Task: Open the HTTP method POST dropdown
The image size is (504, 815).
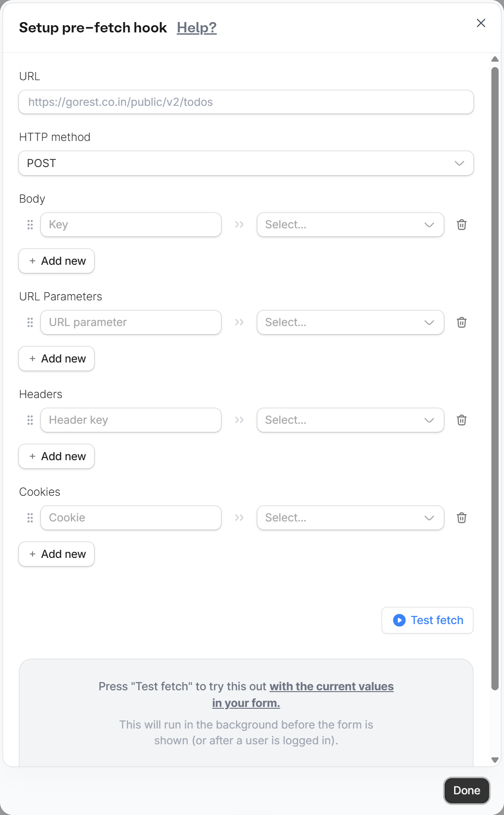Action: tap(246, 163)
